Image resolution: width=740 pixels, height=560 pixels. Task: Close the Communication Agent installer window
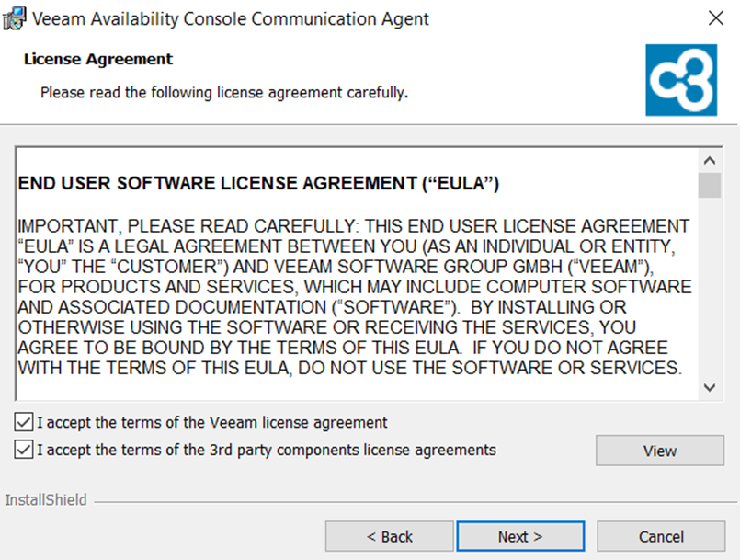click(715, 18)
